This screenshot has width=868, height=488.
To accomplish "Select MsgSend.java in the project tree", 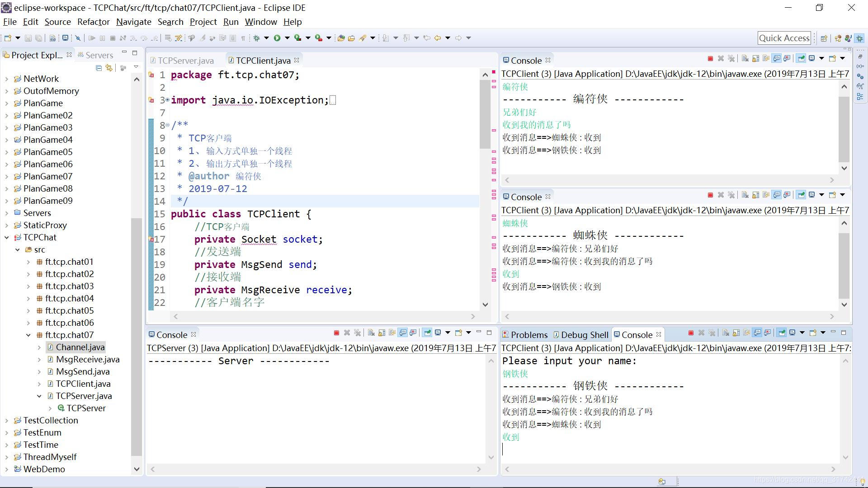I will pos(82,372).
